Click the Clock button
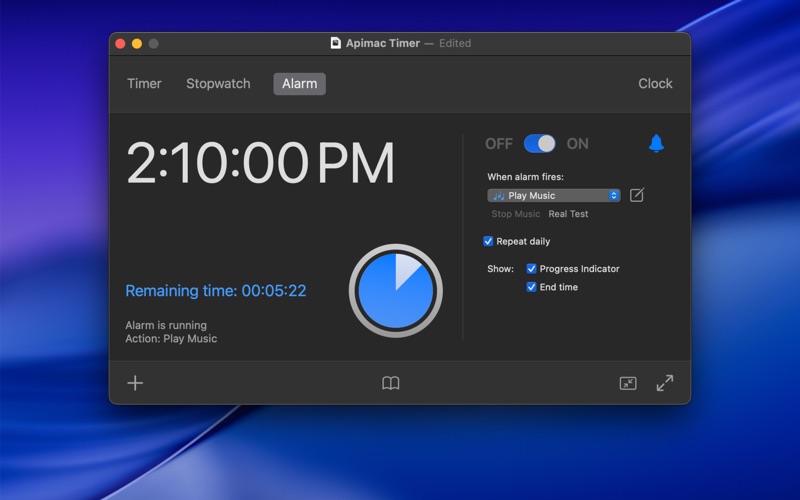Screen dimensions: 800x500 [655, 84]
